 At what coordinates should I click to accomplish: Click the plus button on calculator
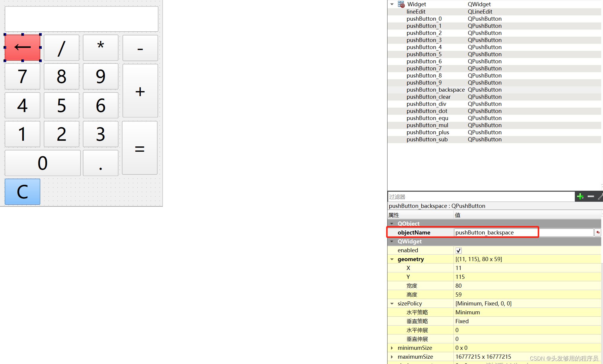tap(140, 91)
